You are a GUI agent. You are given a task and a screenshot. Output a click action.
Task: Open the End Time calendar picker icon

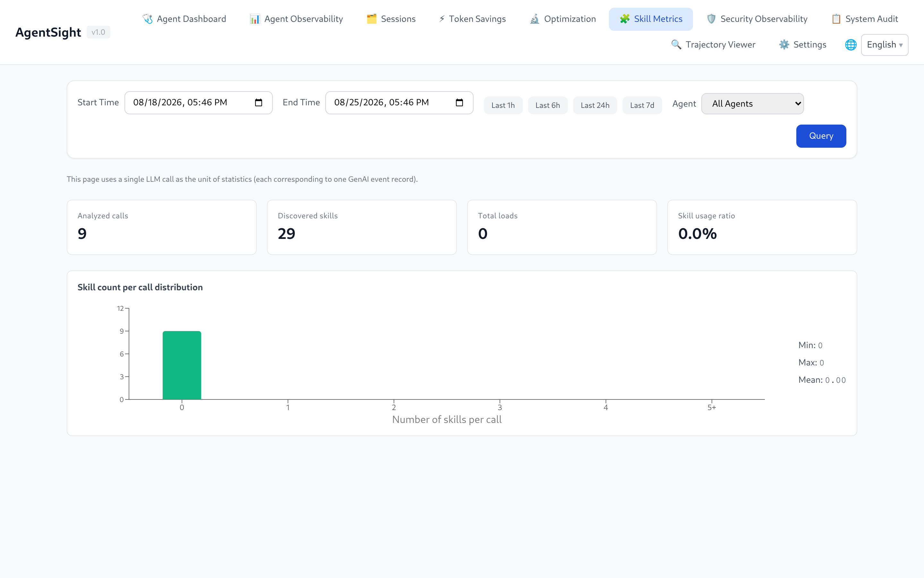pos(459,102)
